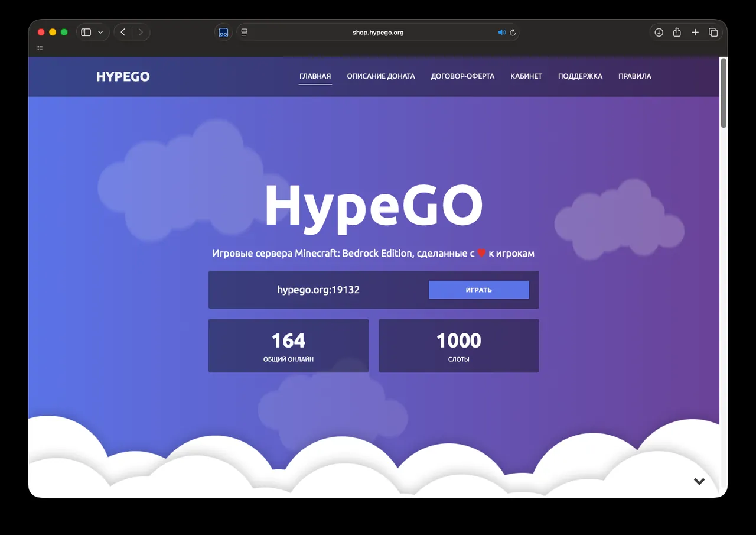Click the scroll-down chevron at page bottom
756x535 pixels.
click(x=699, y=481)
